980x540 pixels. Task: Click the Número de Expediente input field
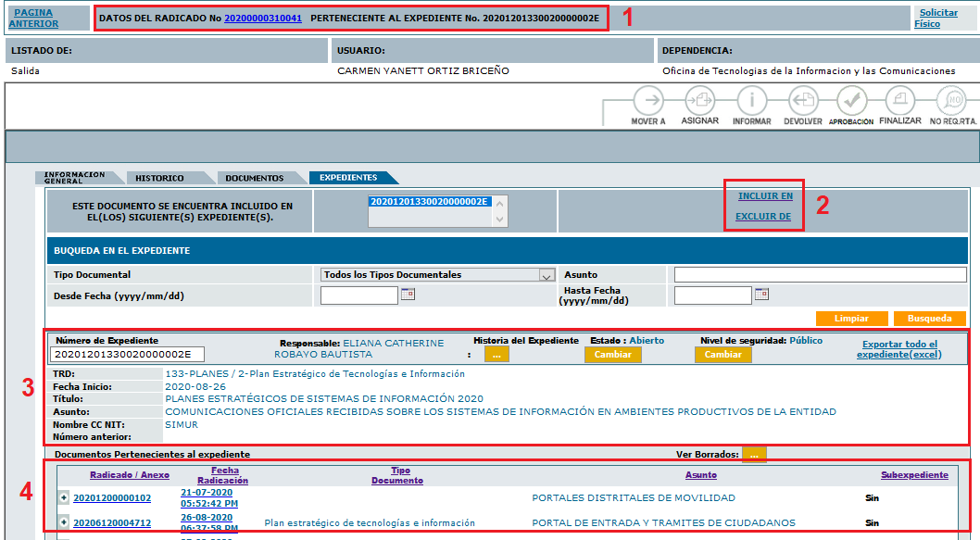pos(128,355)
